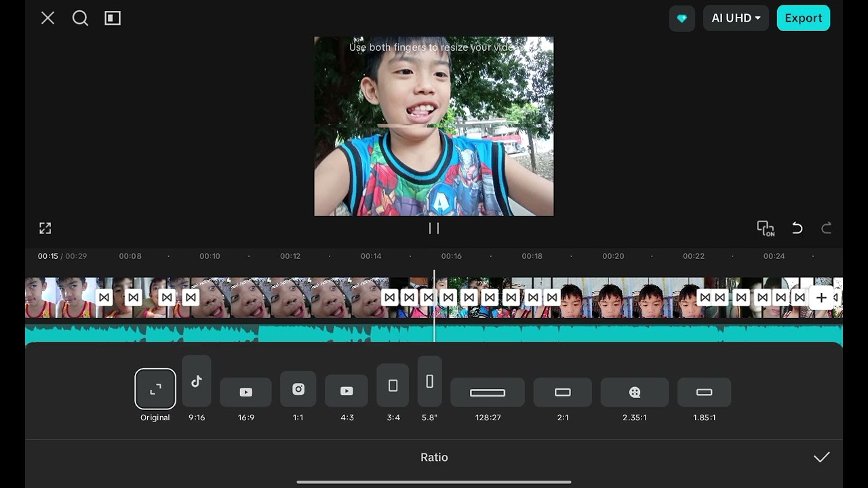Open the search magnifier icon
The height and width of the screenshot is (488, 868).
(80, 18)
